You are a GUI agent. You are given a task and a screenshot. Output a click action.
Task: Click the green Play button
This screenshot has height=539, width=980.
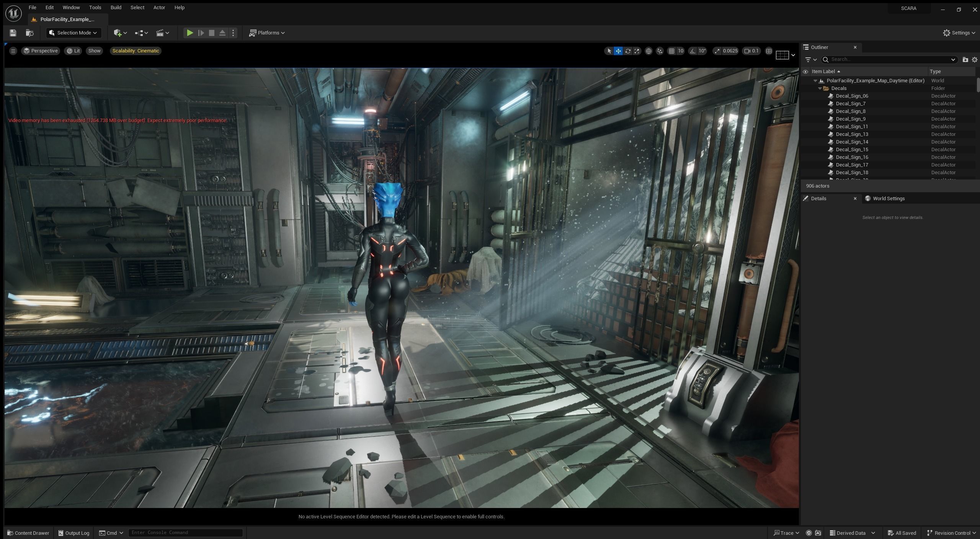189,33
